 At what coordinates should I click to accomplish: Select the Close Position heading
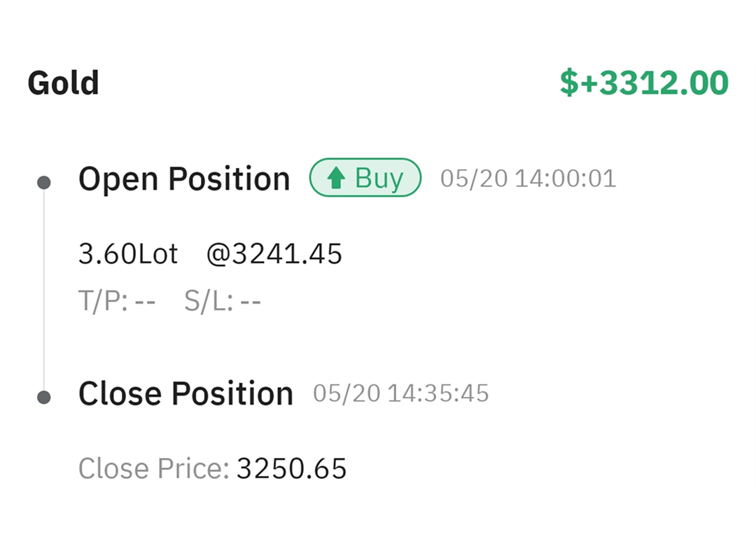185,393
